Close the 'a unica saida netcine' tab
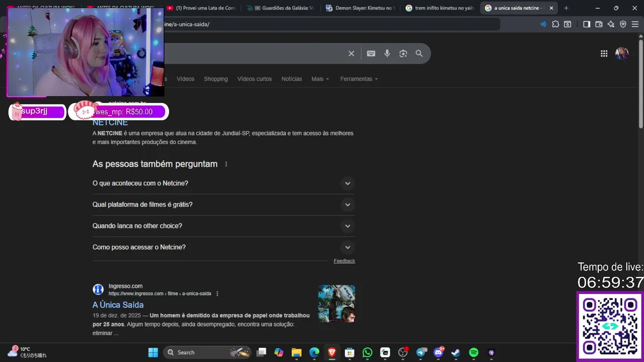 pyautogui.click(x=551, y=8)
